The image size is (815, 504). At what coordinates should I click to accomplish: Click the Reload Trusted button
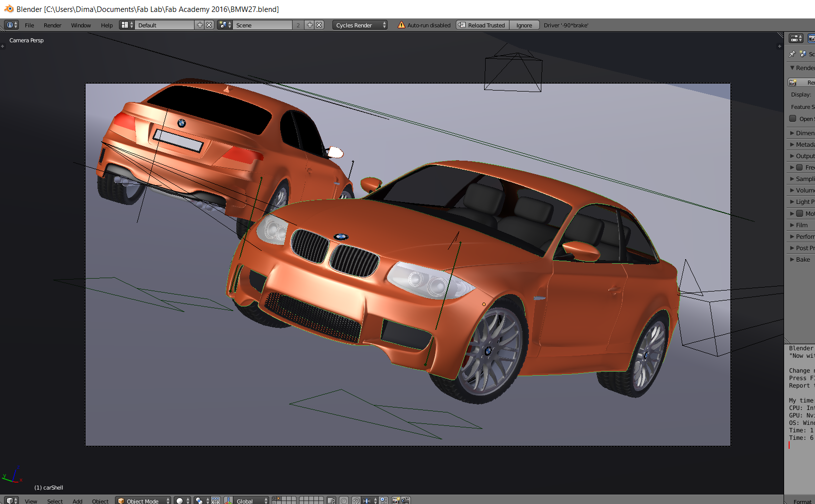482,25
